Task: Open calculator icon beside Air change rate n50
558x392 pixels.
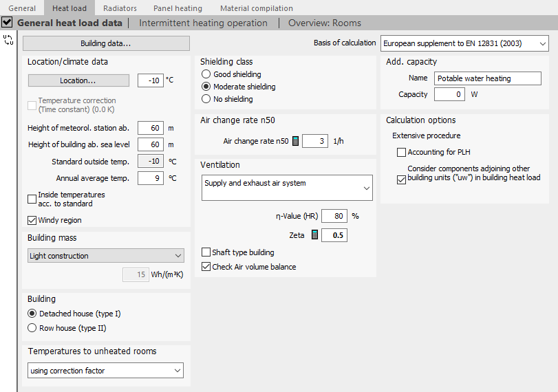Action: click(295, 141)
